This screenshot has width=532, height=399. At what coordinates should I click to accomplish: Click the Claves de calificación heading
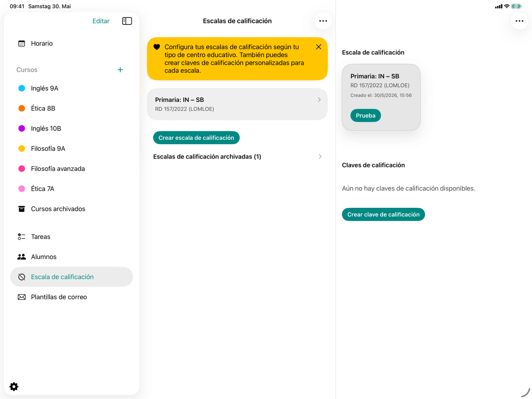(x=373, y=165)
